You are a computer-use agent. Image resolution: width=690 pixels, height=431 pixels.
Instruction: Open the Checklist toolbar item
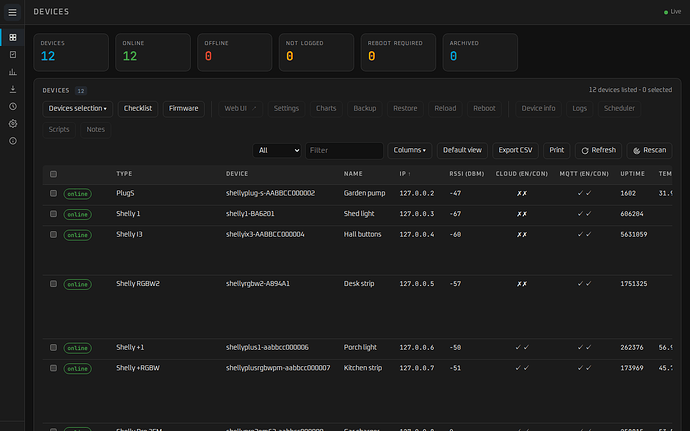coord(138,109)
